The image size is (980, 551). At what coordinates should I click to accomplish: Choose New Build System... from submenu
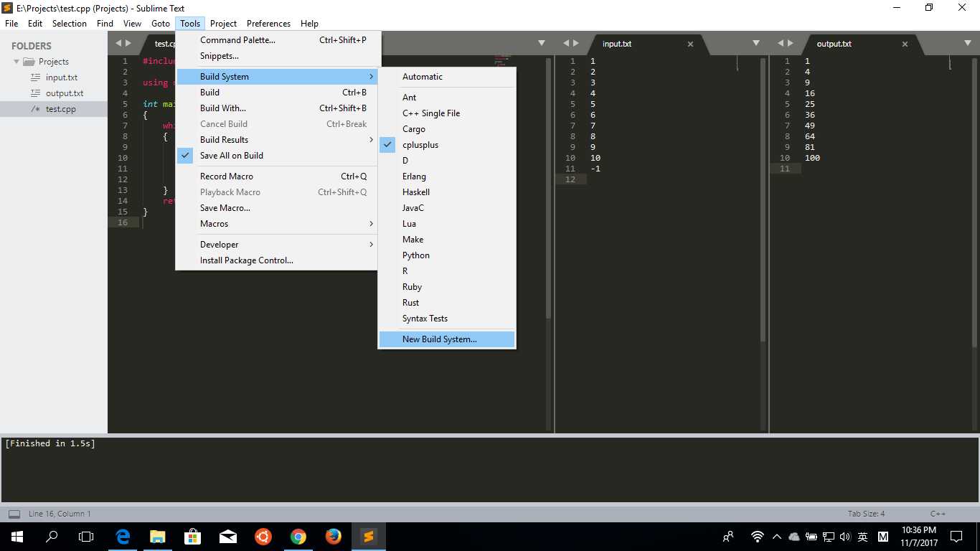pyautogui.click(x=447, y=339)
